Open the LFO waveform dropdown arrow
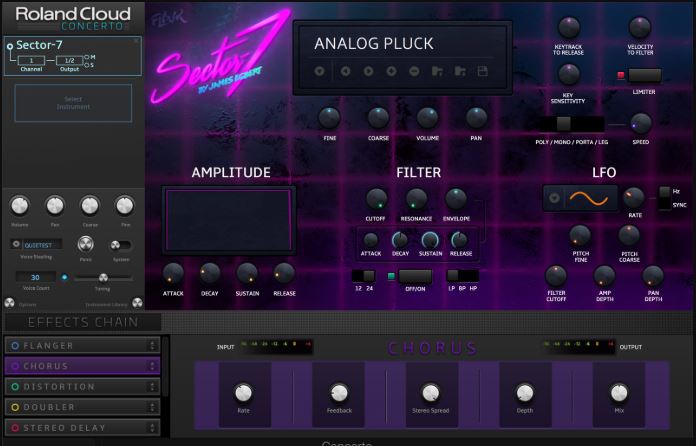Image resolution: width=696 pixels, height=446 pixels. click(x=554, y=198)
